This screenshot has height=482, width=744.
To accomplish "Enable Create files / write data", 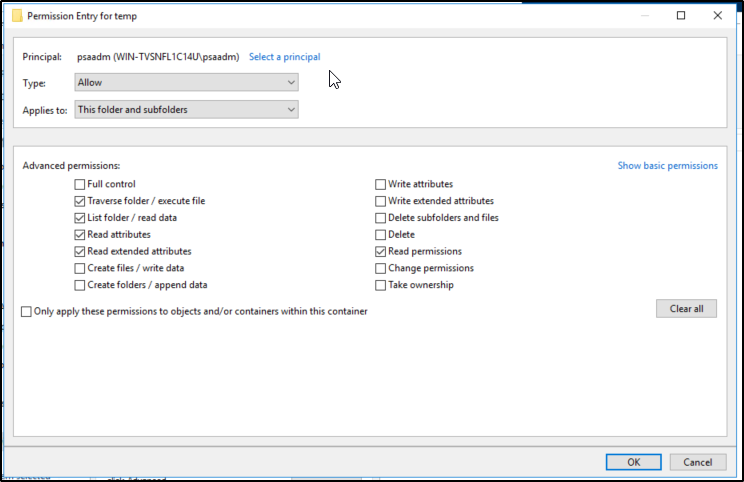I will click(x=80, y=268).
